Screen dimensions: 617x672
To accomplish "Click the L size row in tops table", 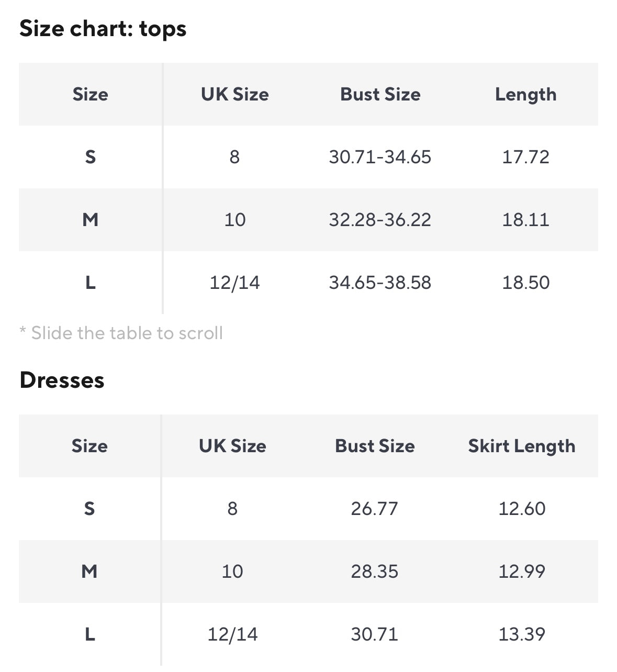I will pos(91,283).
